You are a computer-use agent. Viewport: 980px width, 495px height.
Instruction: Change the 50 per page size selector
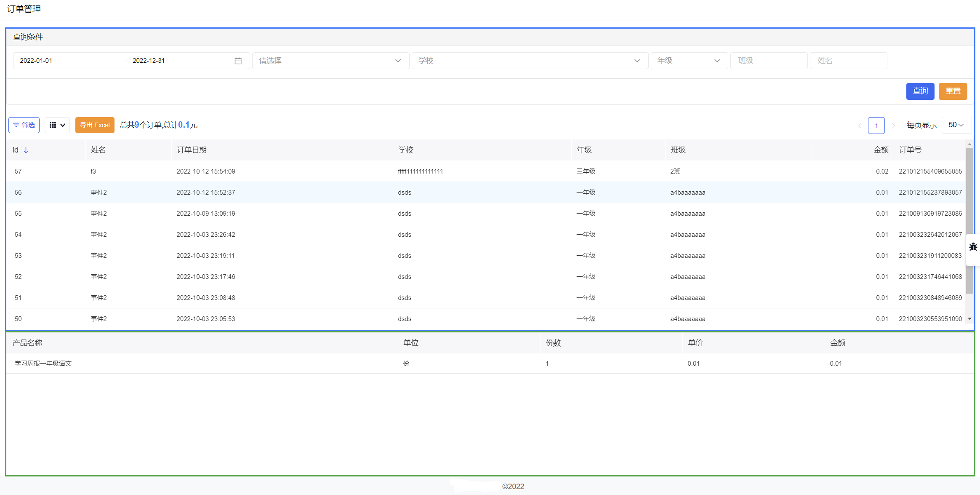tap(956, 125)
